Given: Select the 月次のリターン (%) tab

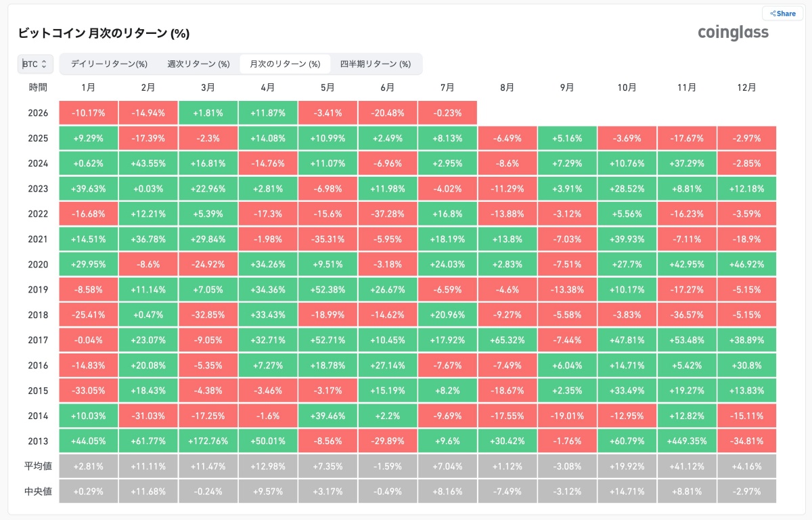Looking at the screenshot, I should (285, 64).
